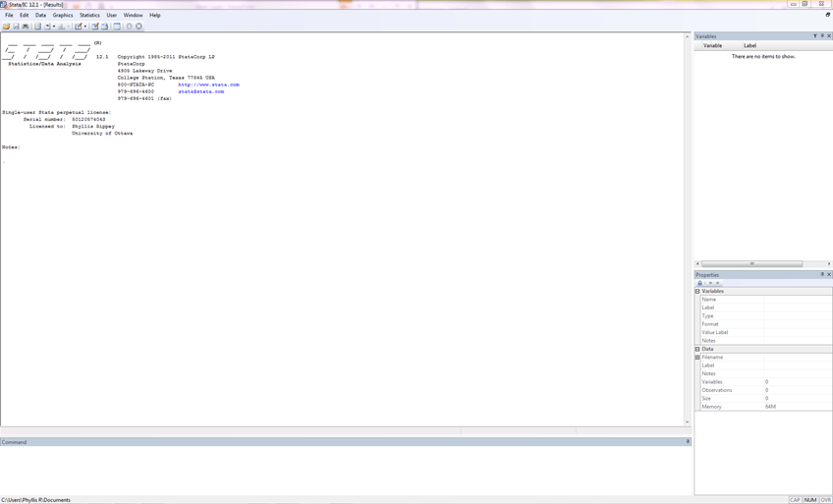Viewport: 833px width, 504px height.
Task: Click the Variables panel horizontal scrollbar thumb
Action: (751, 263)
